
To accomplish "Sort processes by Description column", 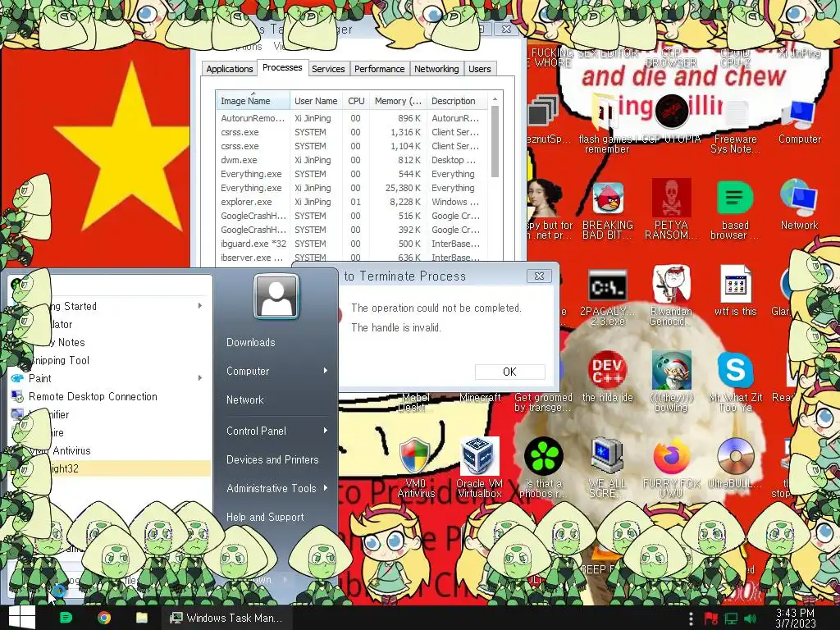I will (457, 101).
